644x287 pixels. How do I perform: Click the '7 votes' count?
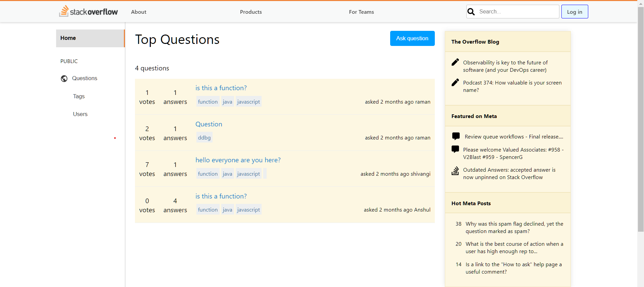coord(147,169)
